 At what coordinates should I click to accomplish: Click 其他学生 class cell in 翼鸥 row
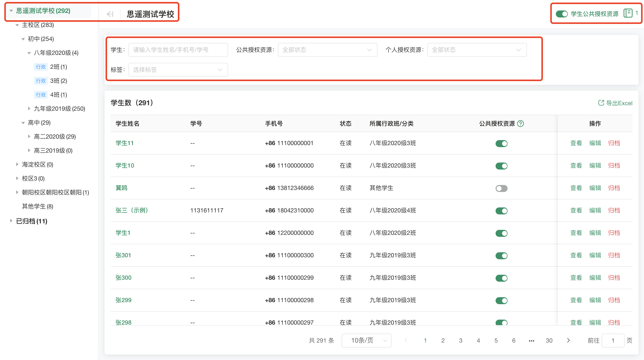(381, 188)
